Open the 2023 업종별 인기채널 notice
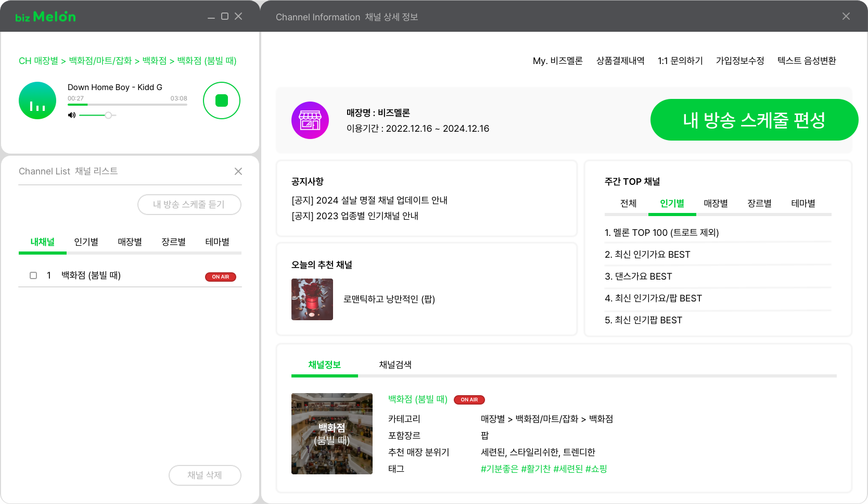868x504 pixels. [355, 216]
